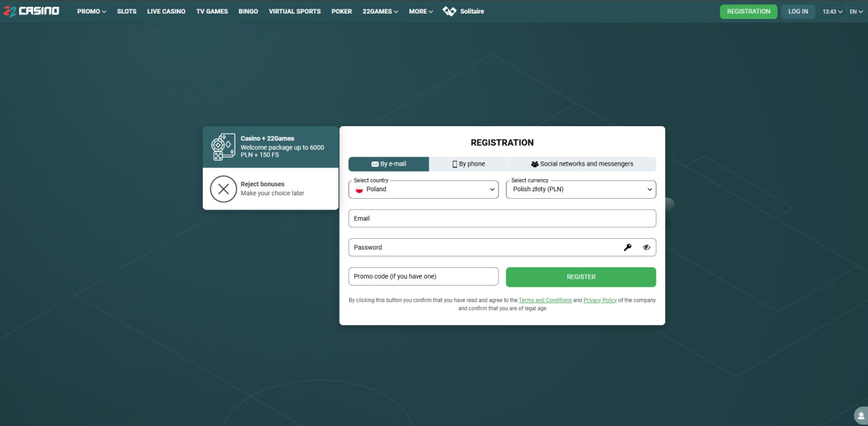Click the 22Casino logo
Image resolution: width=868 pixels, height=426 pixels.
31,12
